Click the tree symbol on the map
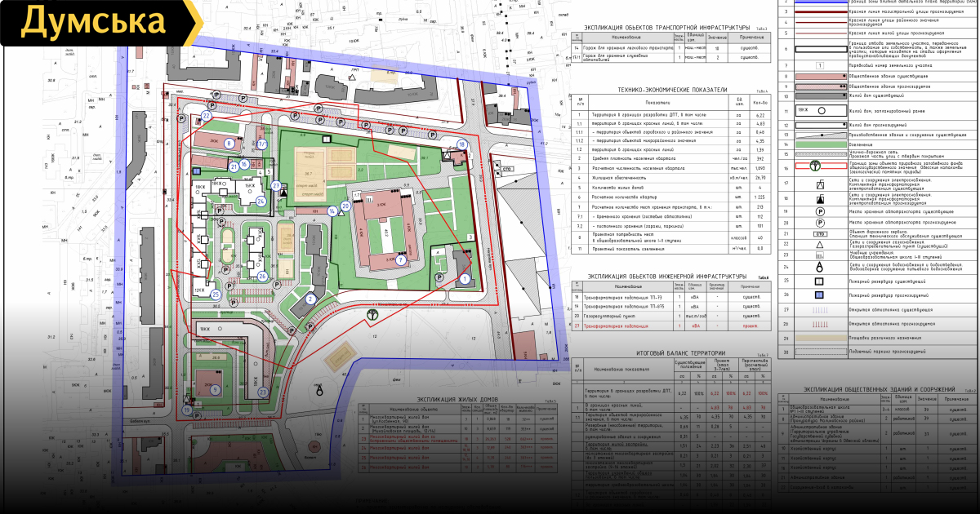980x514 pixels. point(373,312)
